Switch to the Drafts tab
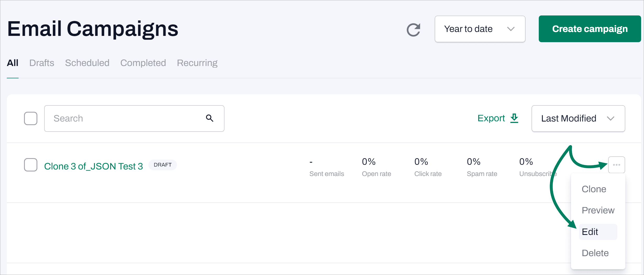Image resolution: width=644 pixels, height=275 pixels. pos(42,63)
